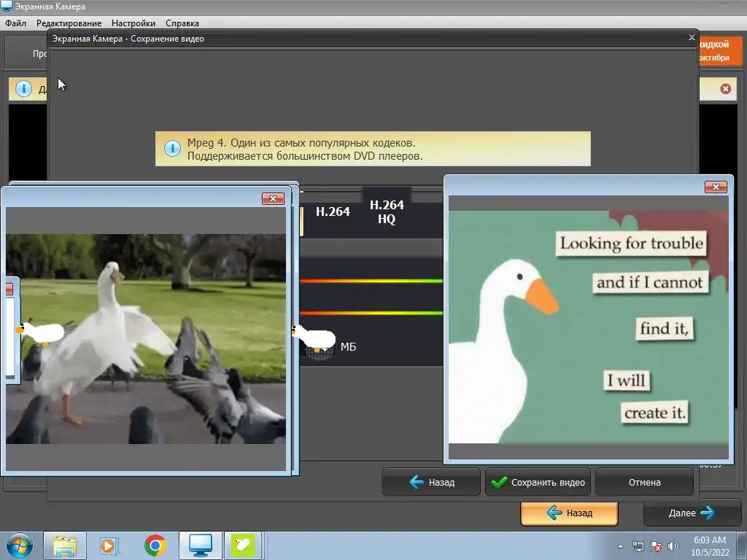Select the H.264 codec tab
This screenshot has height=560, width=747.
(x=333, y=211)
